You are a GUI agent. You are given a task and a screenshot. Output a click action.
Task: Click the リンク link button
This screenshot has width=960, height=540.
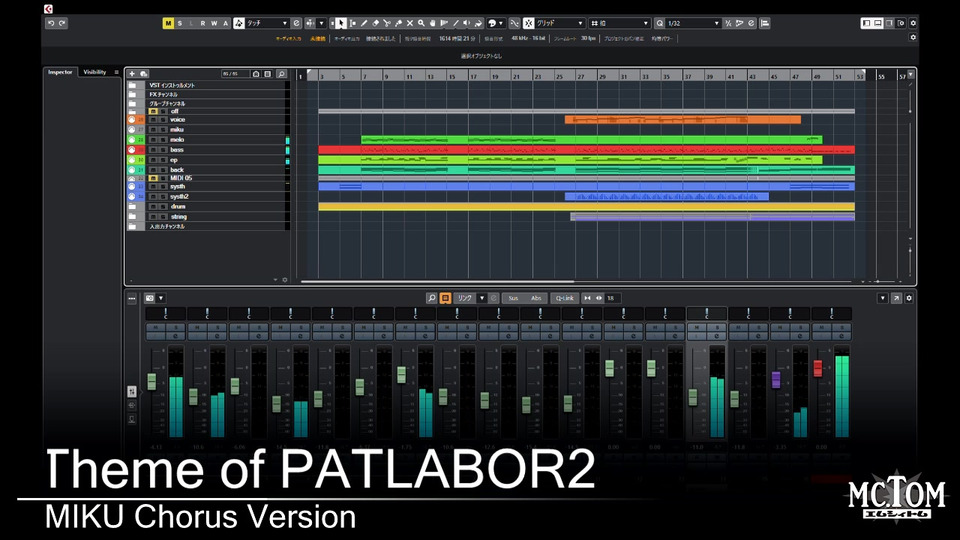point(465,298)
